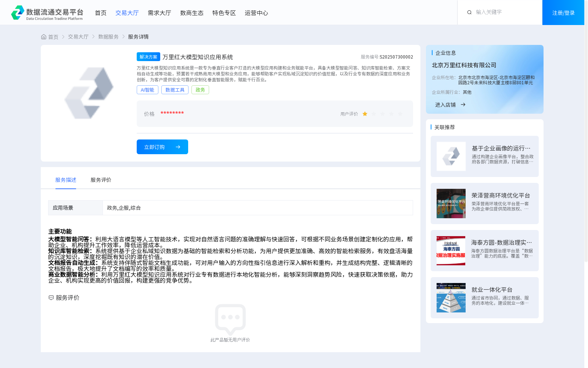
Task: Click the 就业一体化平台 title
Action: [x=492, y=290]
